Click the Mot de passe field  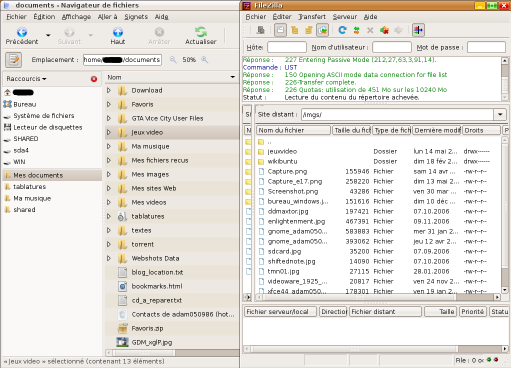click(486, 47)
